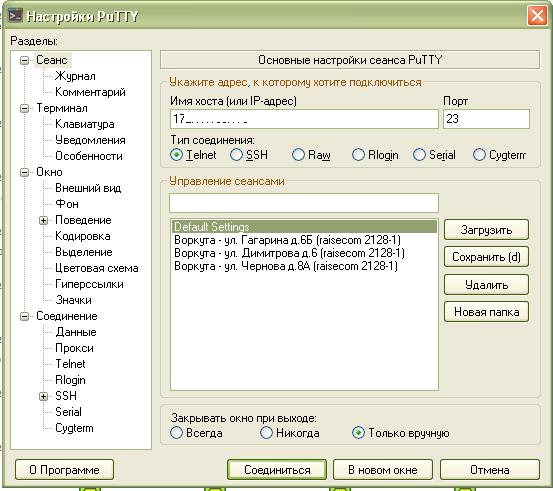
Task: Open the Уведомления settings category
Action: [x=90, y=140]
